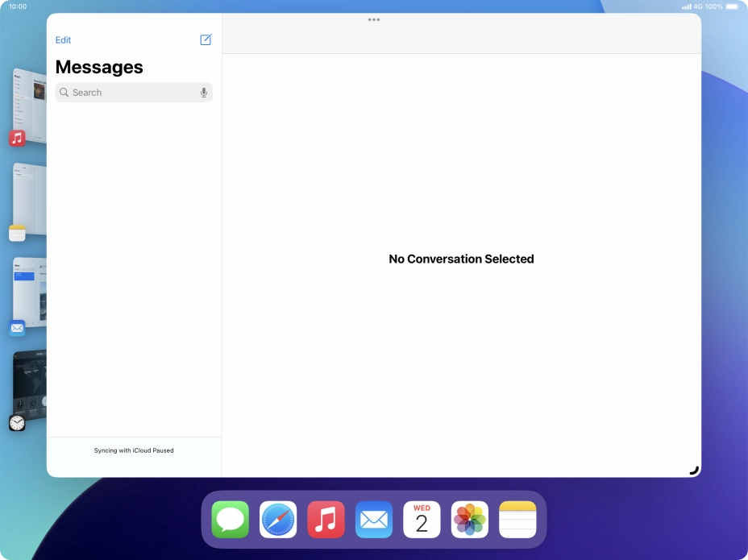Open Mail from the dock
748x560 pixels.
pyautogui.click(x=374, y=518)
